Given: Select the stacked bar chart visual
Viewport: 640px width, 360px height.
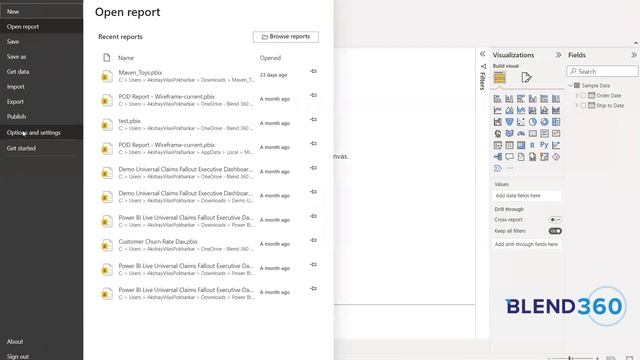Looking at the screenshot, I should pos(498,99).
